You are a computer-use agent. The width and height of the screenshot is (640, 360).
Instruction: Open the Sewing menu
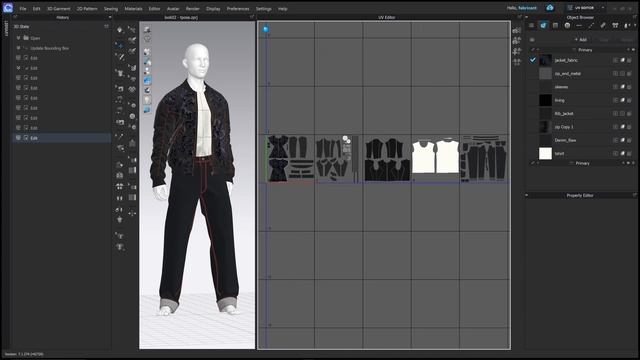point(111,9)
